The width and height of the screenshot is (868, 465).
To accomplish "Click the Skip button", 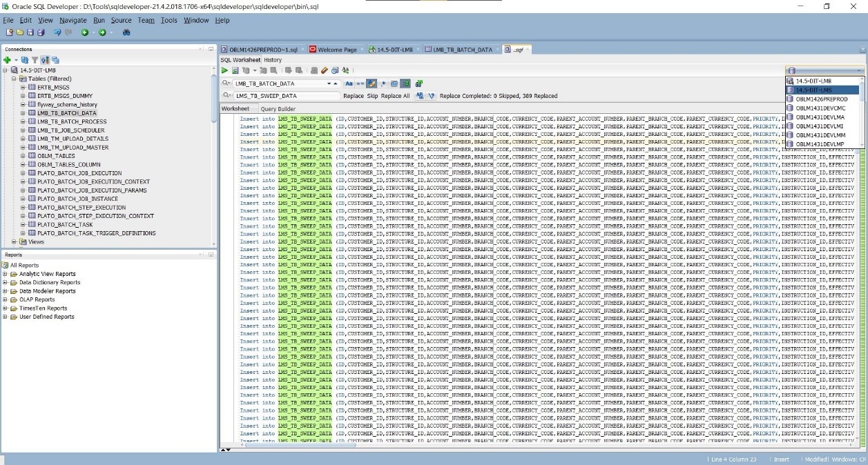I will 372,96.
